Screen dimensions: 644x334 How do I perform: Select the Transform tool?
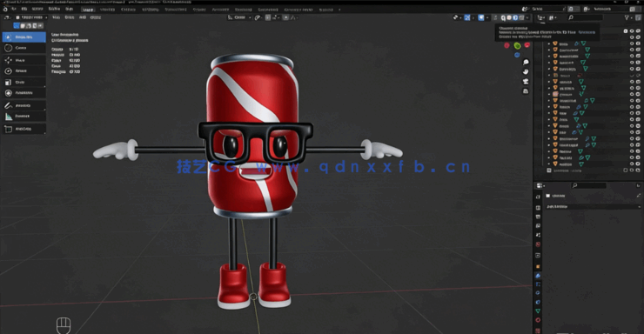pyautogui.click(x=23, y=93)
